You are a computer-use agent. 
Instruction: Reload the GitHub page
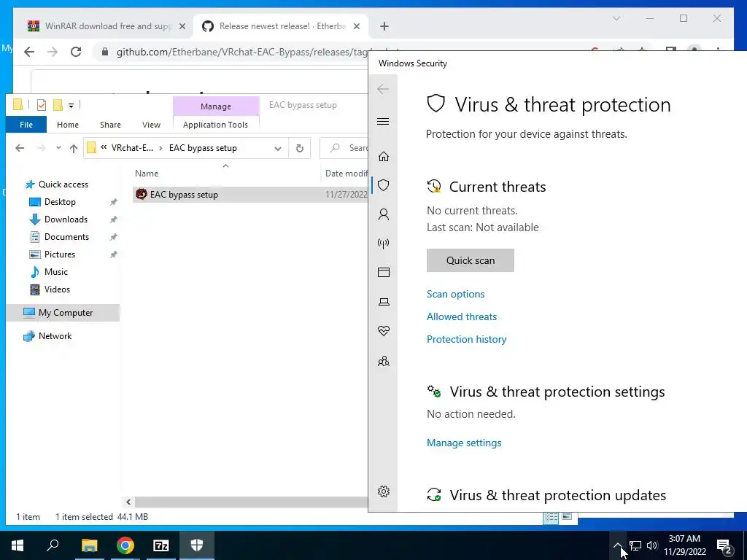point(76,52)
